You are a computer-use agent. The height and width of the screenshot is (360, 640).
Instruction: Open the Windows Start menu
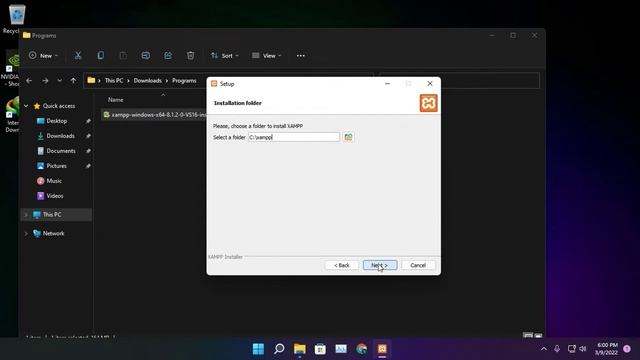pos(258,349)
